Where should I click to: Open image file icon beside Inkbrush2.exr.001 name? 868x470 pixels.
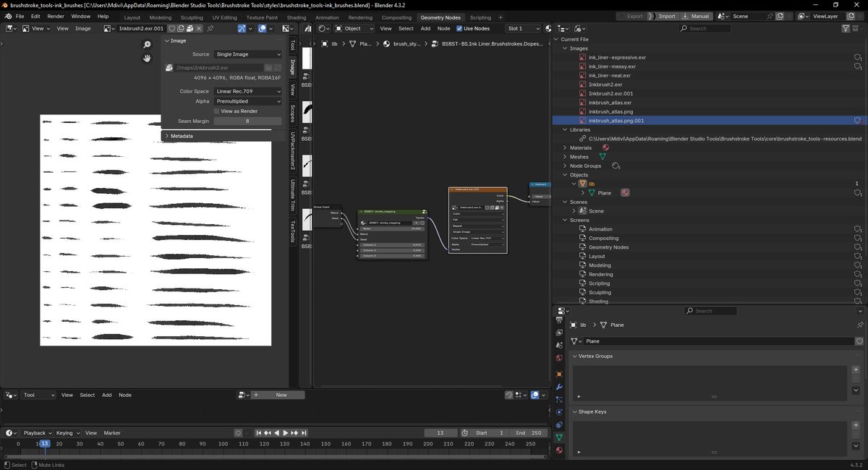click(x=190, y=28)
